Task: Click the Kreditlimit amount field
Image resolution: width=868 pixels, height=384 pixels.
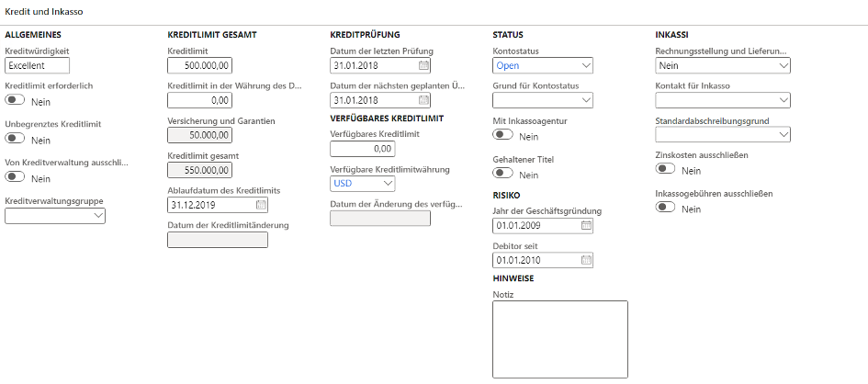Action: click(201, 65)
